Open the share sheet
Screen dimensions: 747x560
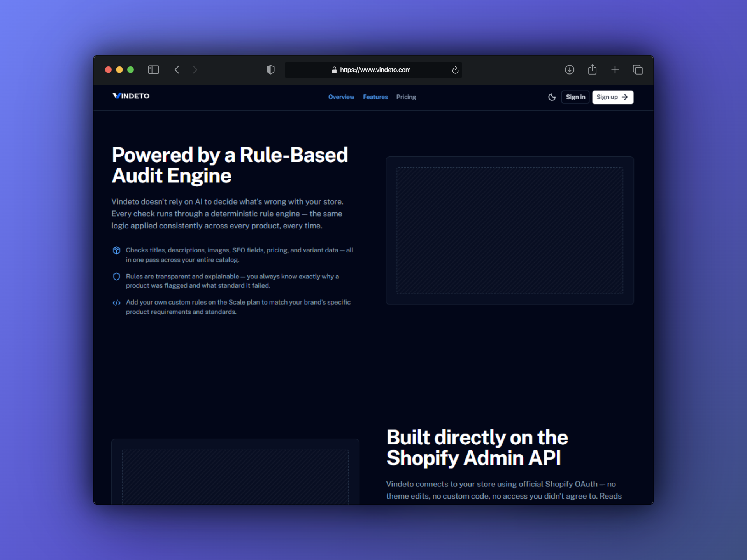[592, 70]
